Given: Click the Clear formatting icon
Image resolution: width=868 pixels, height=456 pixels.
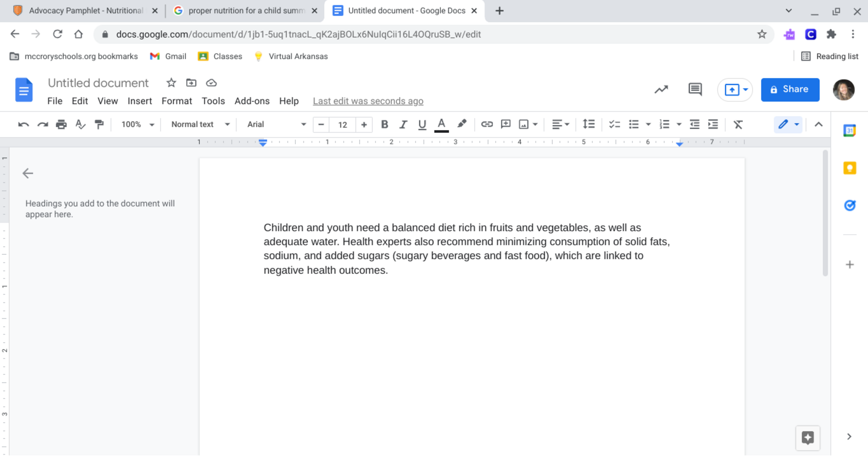Looking at the screenshot, I should click(x=738, y=124).
